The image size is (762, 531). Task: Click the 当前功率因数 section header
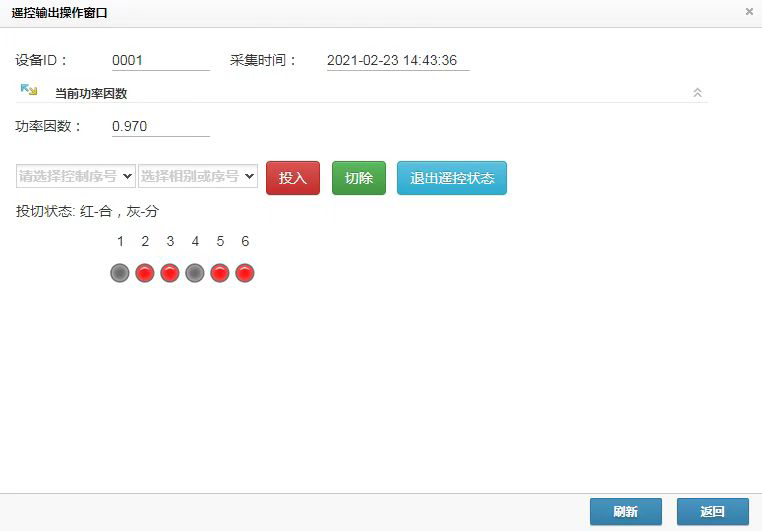pos(91,93)
